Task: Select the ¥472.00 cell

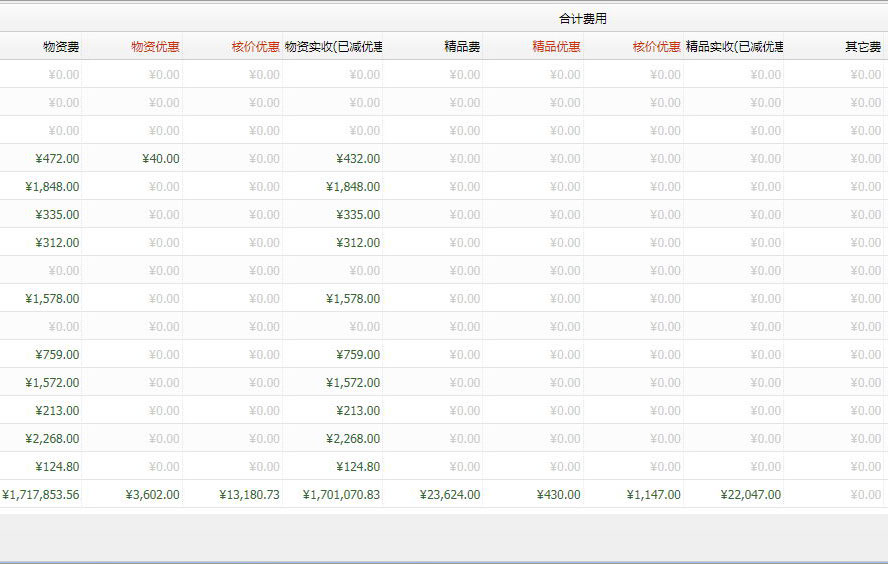Action: tap(57, 159)
